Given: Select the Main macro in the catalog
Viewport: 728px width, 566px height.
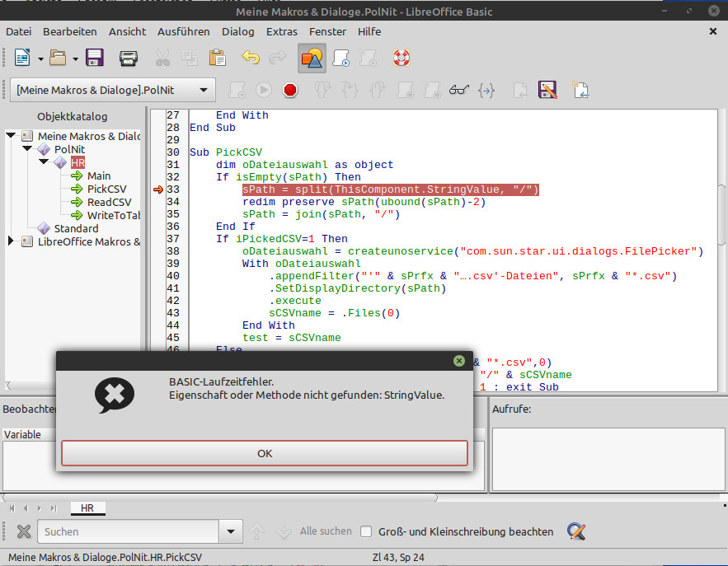Looking at the screenshot, I should [99, 175].
